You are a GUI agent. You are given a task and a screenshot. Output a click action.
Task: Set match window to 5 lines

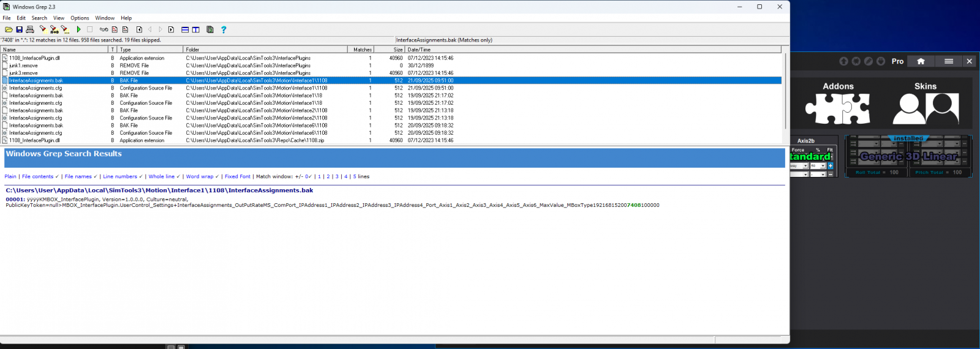pos(355,176)
